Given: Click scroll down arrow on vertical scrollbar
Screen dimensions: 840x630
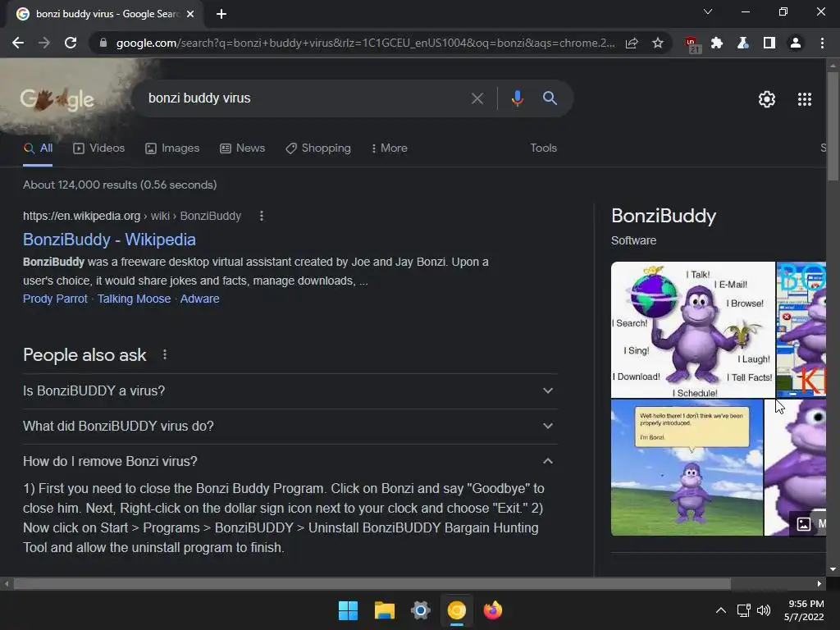Looking at the screenshot, I should coord(833,569).
